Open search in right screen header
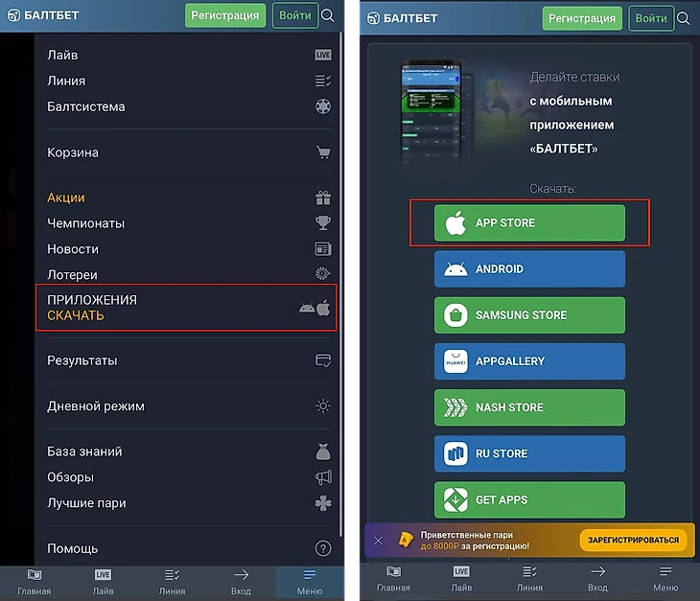 684,18
